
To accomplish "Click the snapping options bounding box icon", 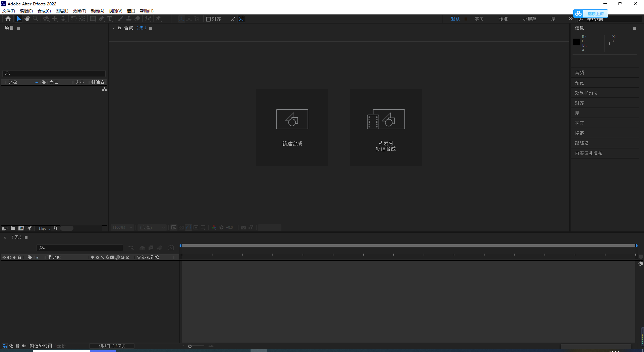I will point(241,19).
